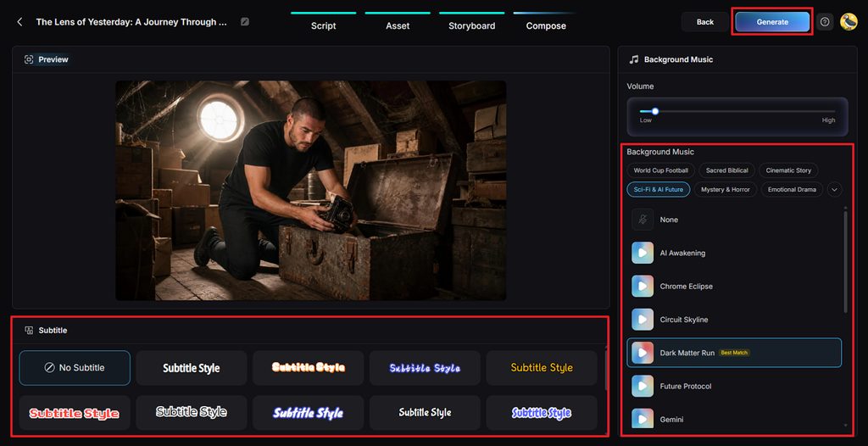868x446 pixels.
Task: Play the Circuit Skyline track preview
Action: coord(643,320)
